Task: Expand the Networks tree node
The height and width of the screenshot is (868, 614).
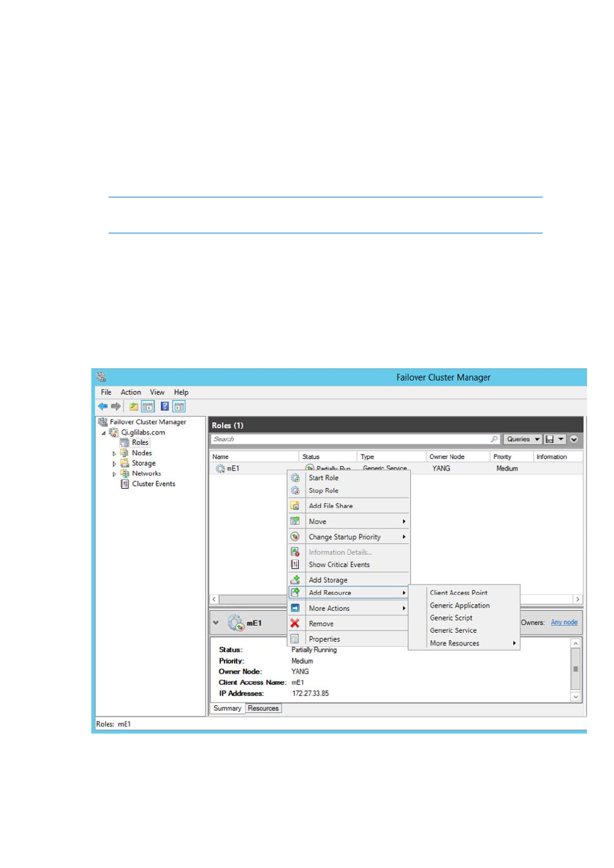Action: click(114, 474)
